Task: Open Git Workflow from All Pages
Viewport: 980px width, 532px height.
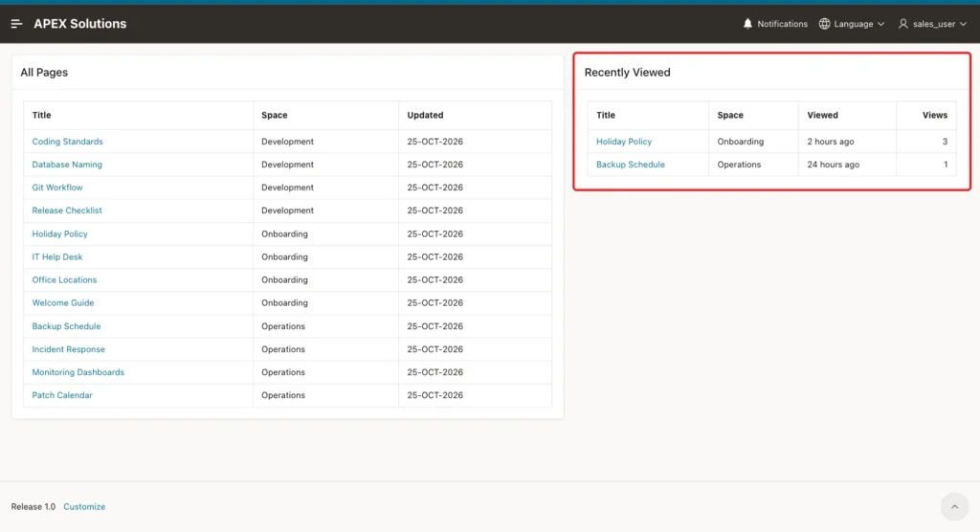Action: pyautogui.click(x=57, y=188)
